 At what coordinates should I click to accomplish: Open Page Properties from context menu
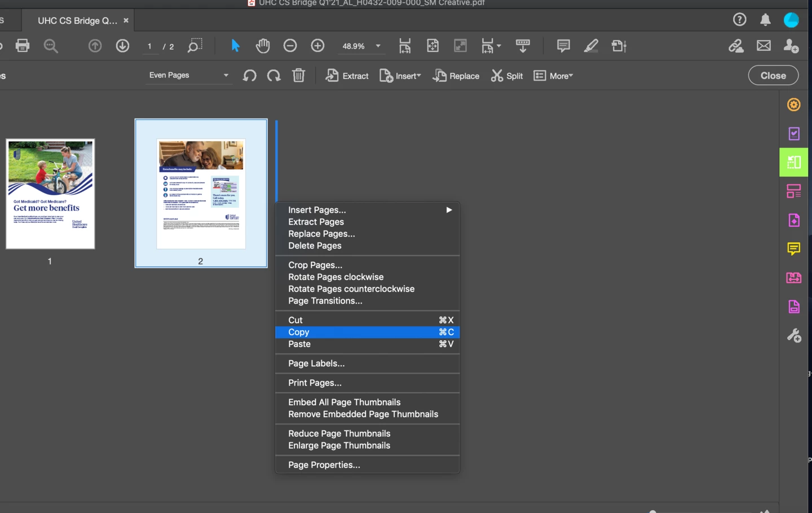(x=367, y=465)
